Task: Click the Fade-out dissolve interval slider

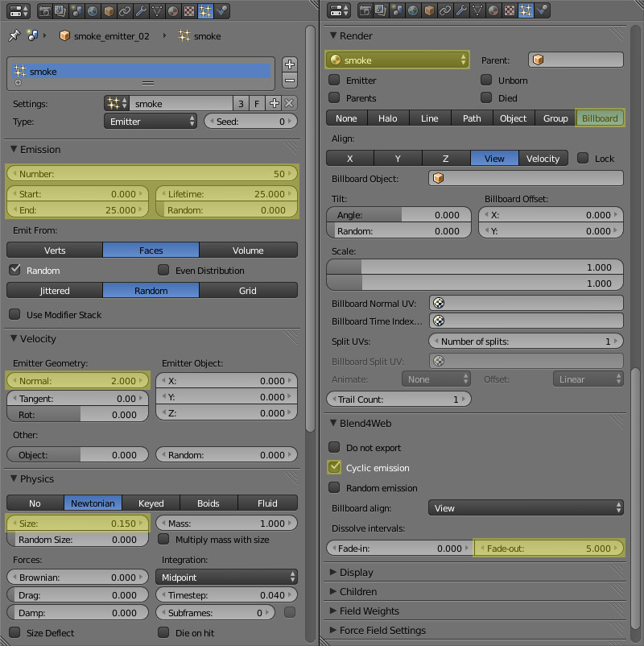Action: click(549, 549)
